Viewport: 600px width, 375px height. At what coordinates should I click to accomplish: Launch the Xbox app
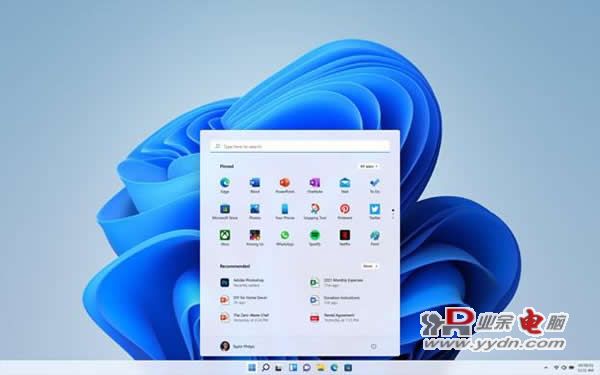click(x=225, y=237)
